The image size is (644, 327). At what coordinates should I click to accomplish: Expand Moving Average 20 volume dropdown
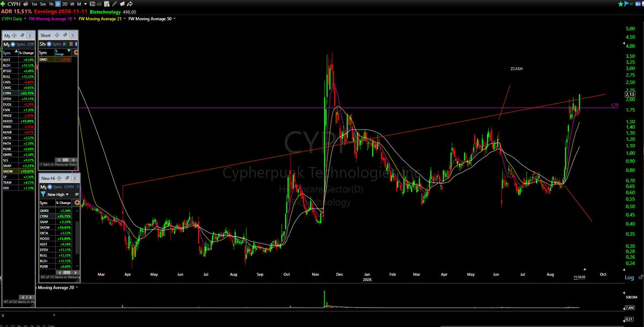tap(77, 287)
